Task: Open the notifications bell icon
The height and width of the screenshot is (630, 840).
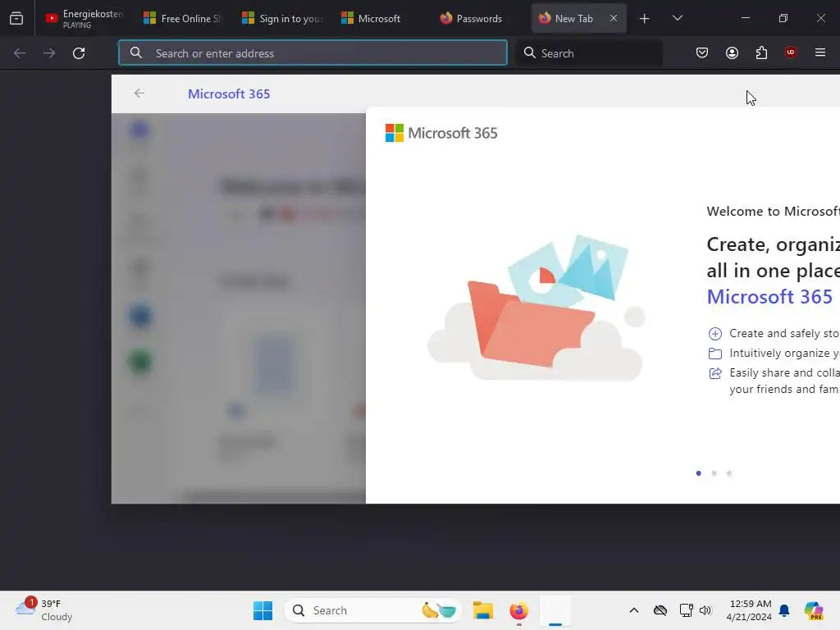Action: click(x=784, y=610)
